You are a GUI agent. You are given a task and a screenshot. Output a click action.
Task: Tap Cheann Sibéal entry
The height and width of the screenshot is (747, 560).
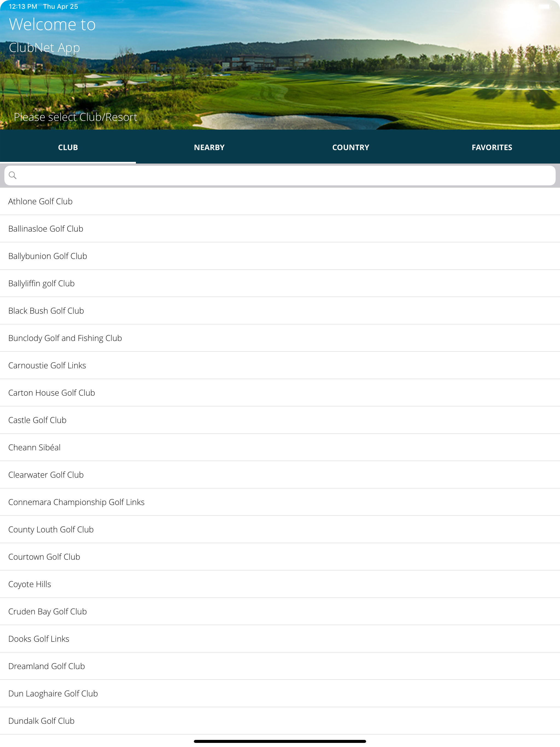(280, 447)
